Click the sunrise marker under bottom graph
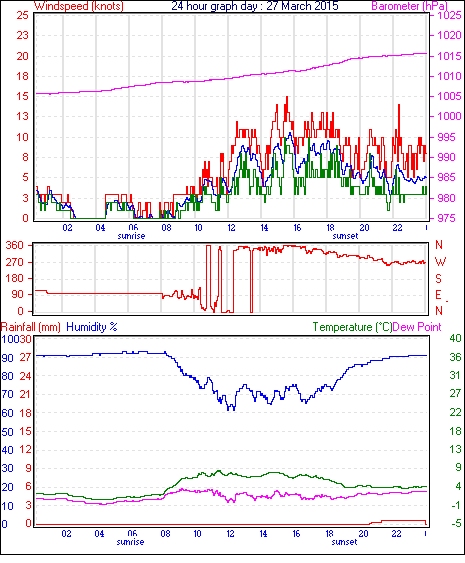The image size is (465, 563). click(130, 542)
